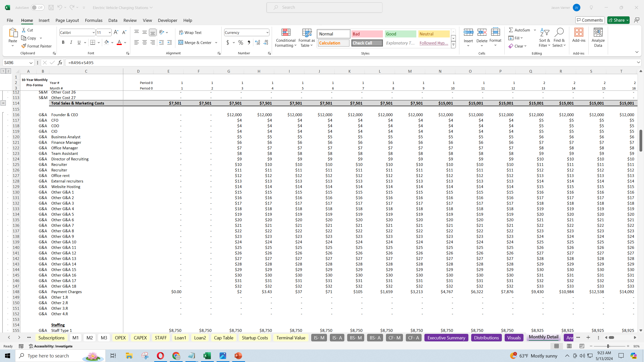The width and height of the screenshot is (644, 362).
Task: Click the Format Painter brush
Action: tap(36, 46)
